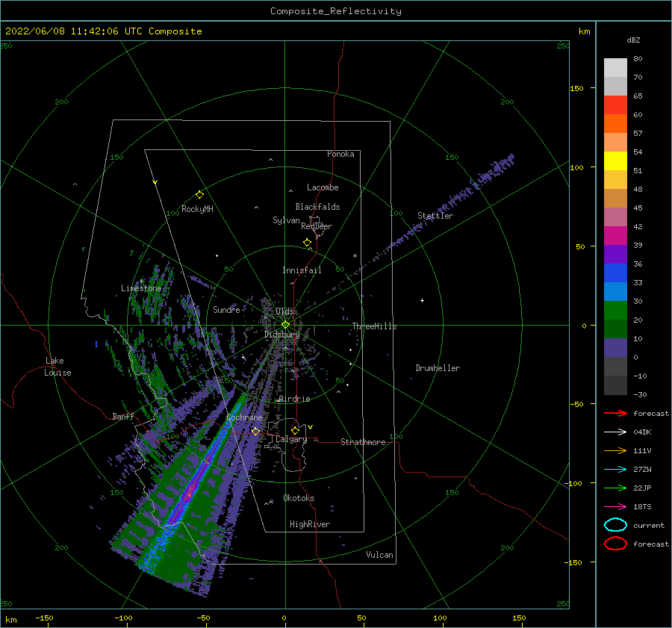Click the Okotoks label
The image size is (672, 628).
coord(299,498)
